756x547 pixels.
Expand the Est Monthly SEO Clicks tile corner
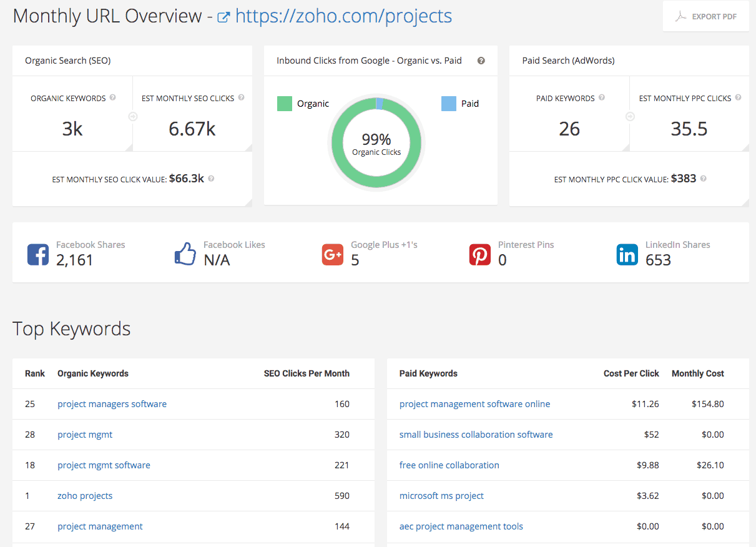pyautogui.click(x=248, y=147)
